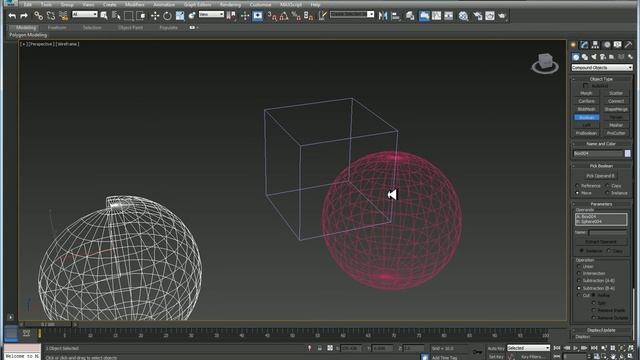Select the Cut operation radio button

pos(579,295)
